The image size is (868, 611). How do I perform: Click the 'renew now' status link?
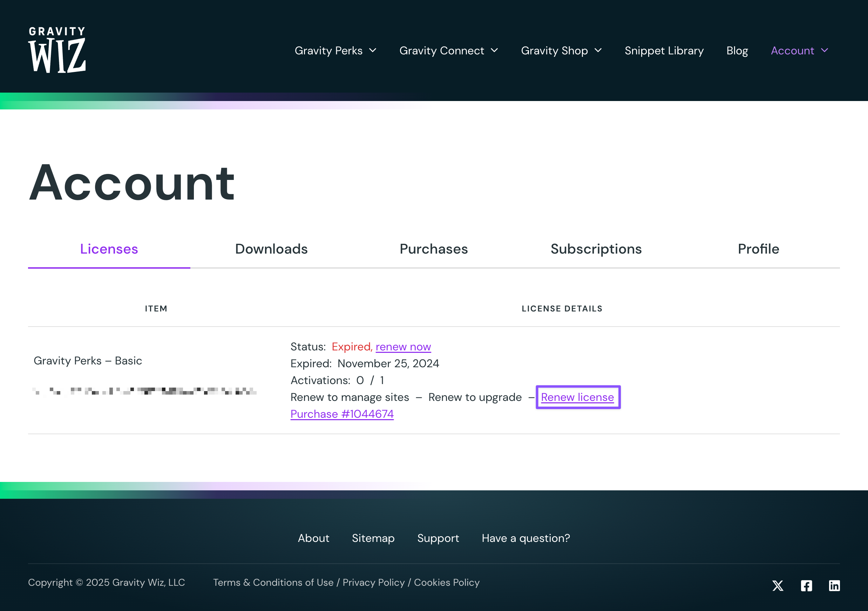point(403,347)
